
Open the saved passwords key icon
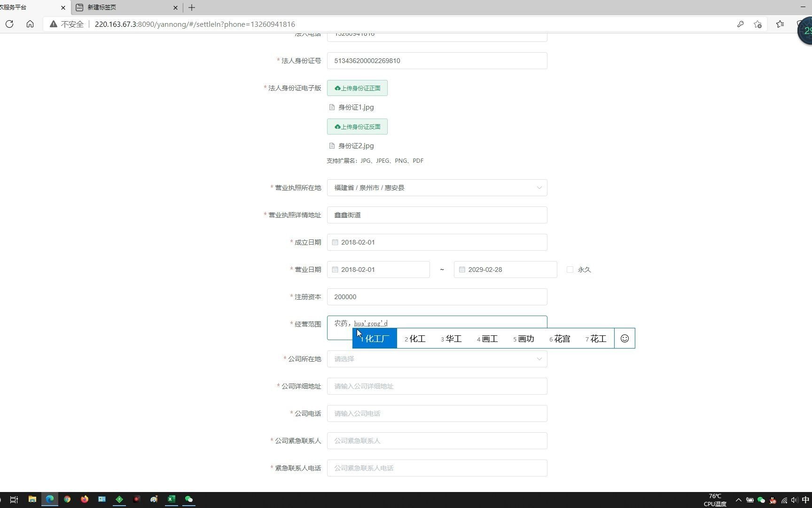741,24
